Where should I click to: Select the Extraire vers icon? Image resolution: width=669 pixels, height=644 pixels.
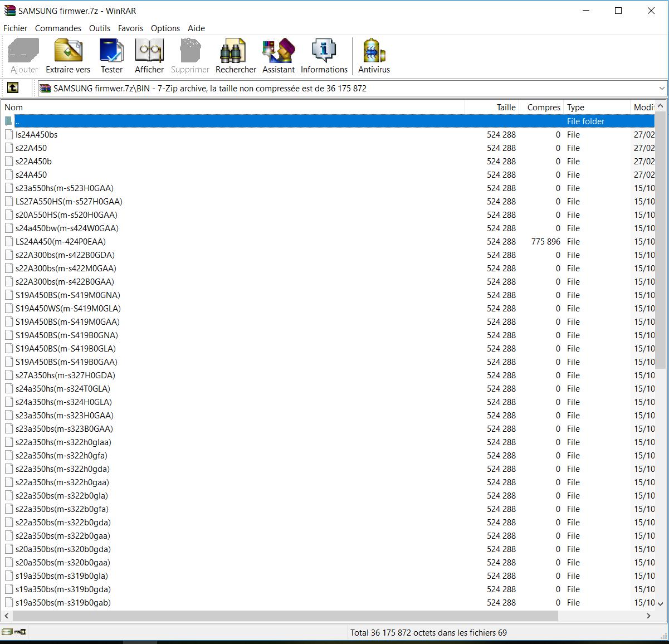tap(67, 54)
